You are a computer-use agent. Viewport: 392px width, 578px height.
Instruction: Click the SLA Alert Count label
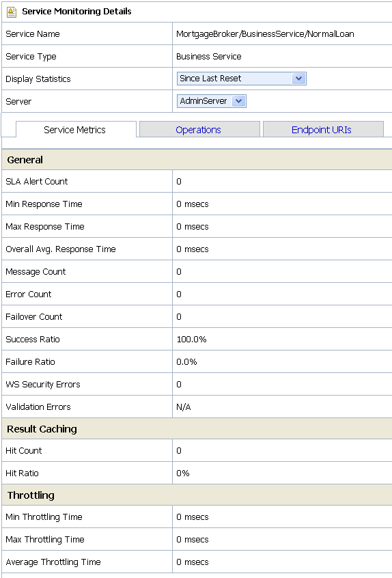pos(36,181)
